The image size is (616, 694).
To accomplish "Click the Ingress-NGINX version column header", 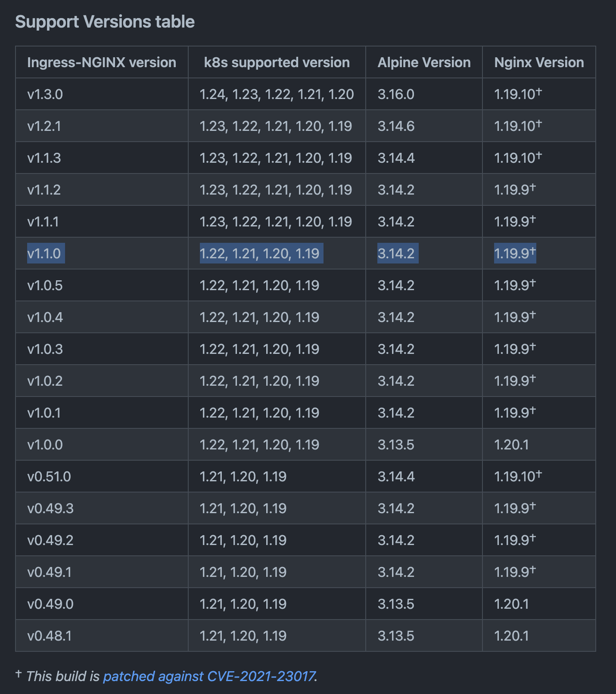I will 102,62.
